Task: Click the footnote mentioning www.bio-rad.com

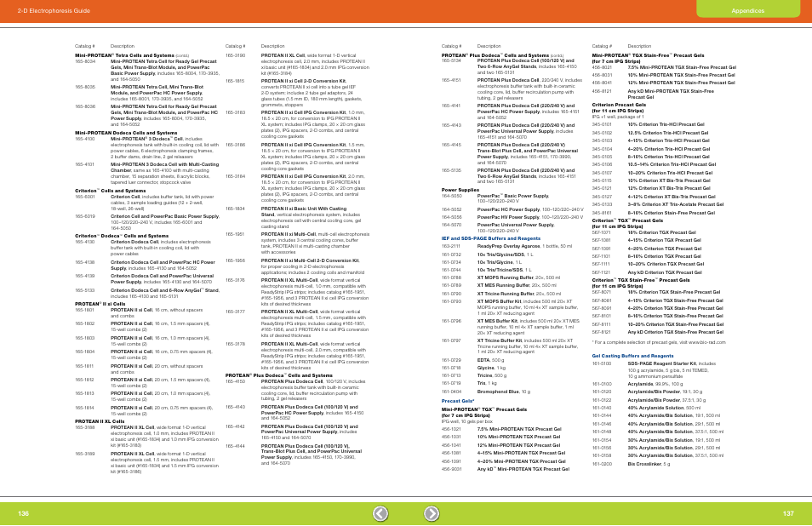Action: (x=659, y=342)
